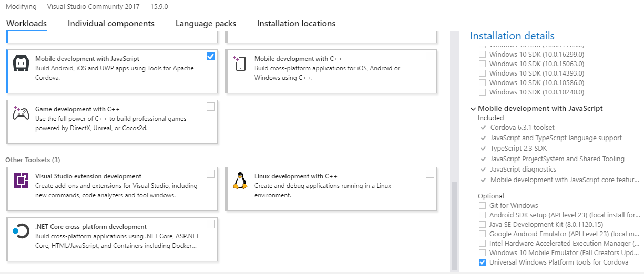Click the .NET Core cross-platform icon
Screen dimensions: 644x274
pyautogui.click(x=21, y=231)
